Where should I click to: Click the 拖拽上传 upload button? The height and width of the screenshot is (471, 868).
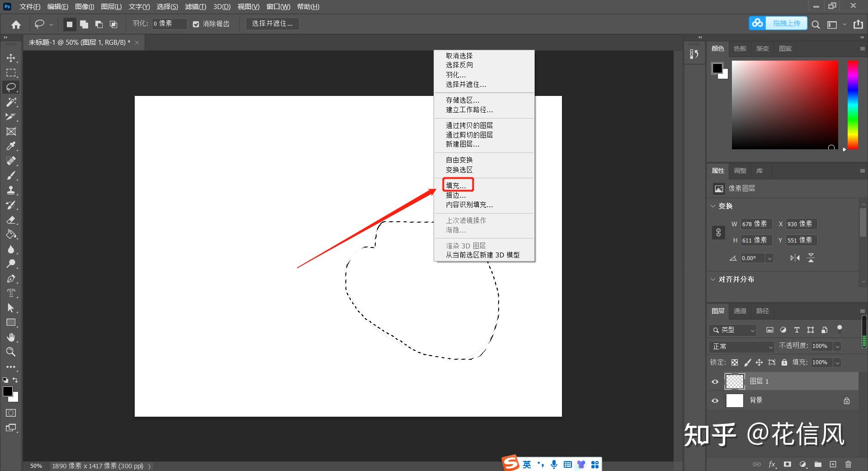click(x=778, y=23)
